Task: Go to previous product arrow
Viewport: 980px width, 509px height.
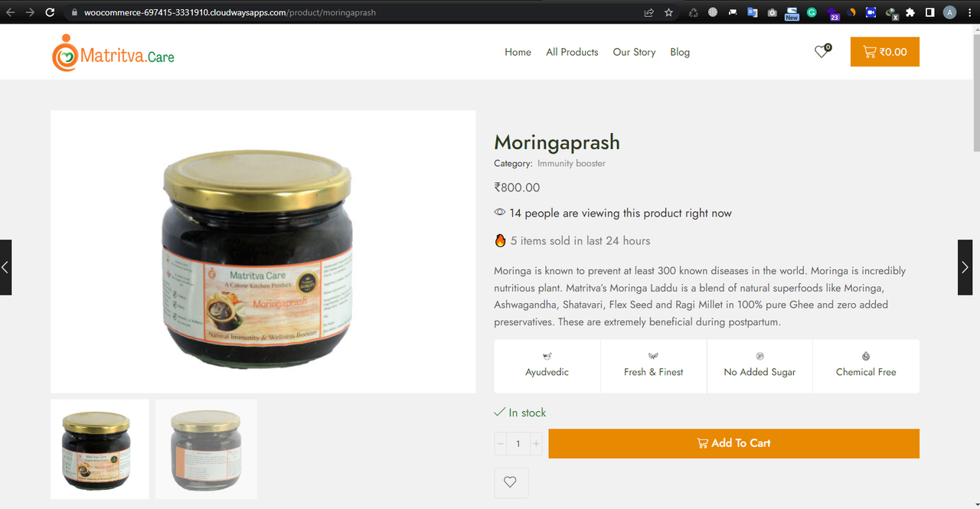Action: point(5,267)
